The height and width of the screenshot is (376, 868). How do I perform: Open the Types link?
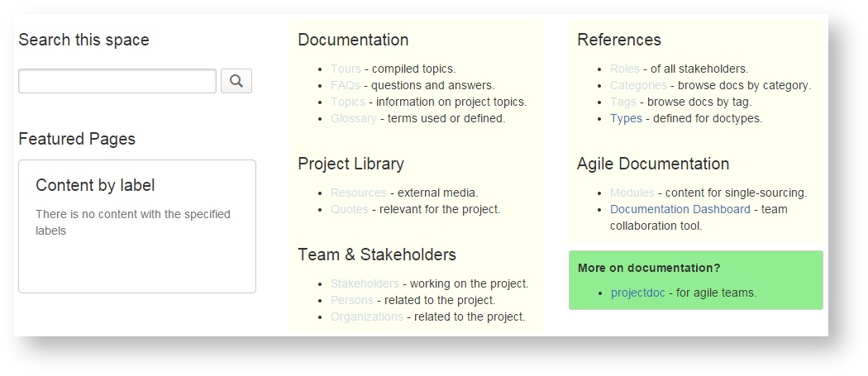[626, 118]
